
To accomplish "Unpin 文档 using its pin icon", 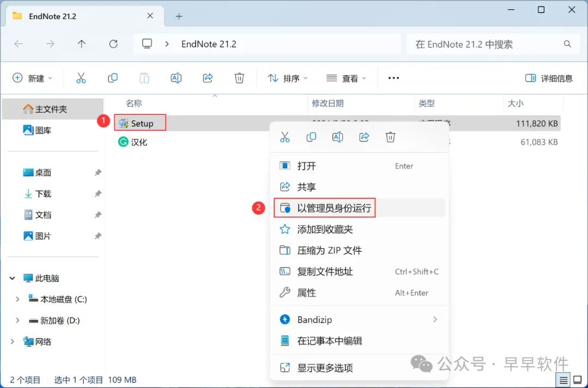I will 97,215.
